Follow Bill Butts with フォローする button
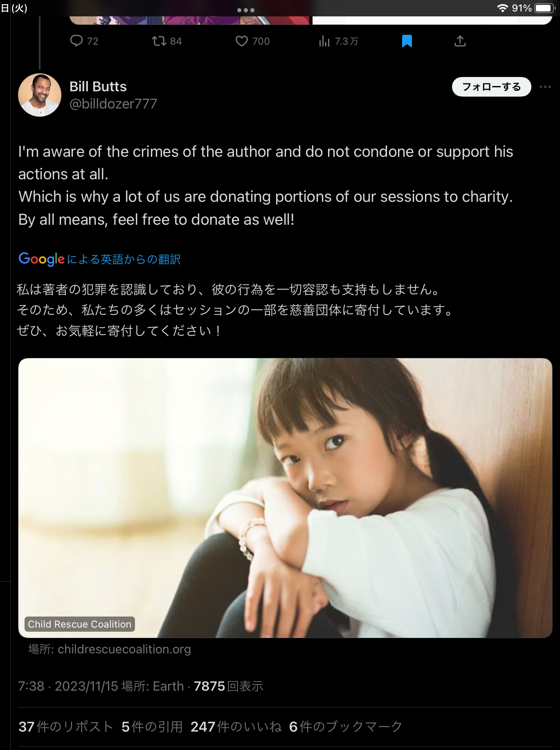The width and height of the screenshot is (560, 750). 491,87
